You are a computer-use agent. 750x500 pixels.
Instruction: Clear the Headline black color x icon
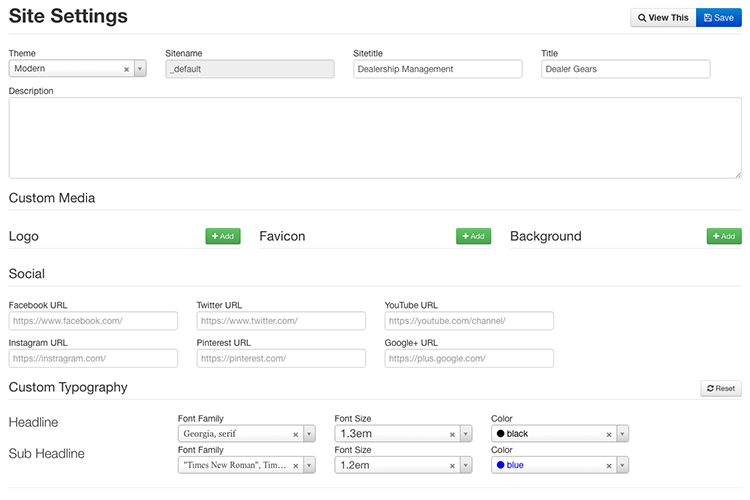(x=609, y=434)
